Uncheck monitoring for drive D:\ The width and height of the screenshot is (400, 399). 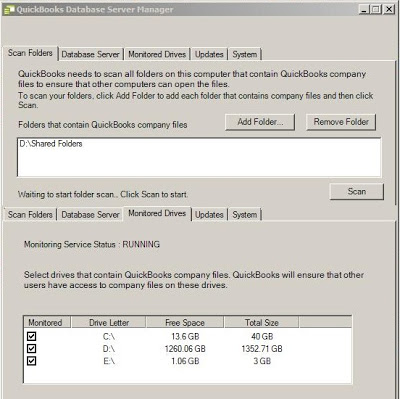point(32,349)
